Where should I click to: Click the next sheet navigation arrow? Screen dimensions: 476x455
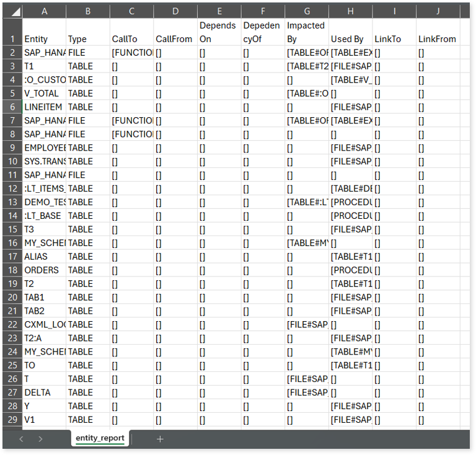[x=41, y=438]
